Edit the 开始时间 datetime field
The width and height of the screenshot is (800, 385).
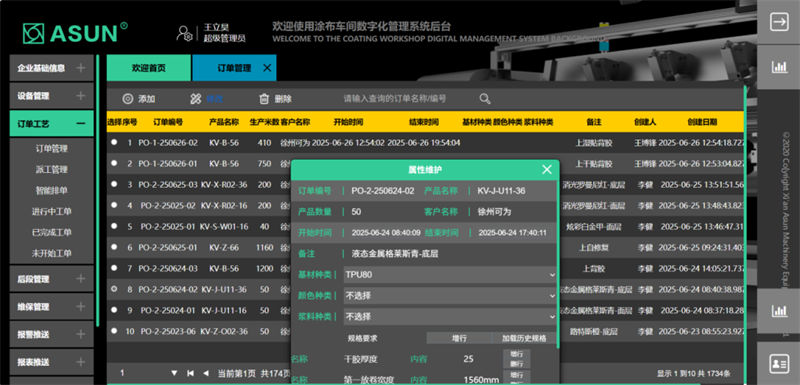(x=385, y=233)
